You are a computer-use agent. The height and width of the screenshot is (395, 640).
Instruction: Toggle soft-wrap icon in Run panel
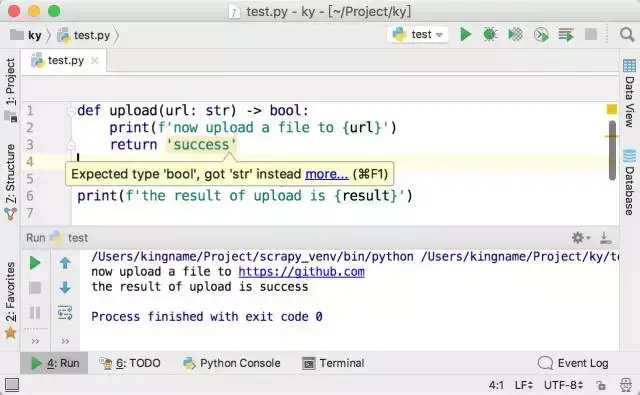coord(65,313)
